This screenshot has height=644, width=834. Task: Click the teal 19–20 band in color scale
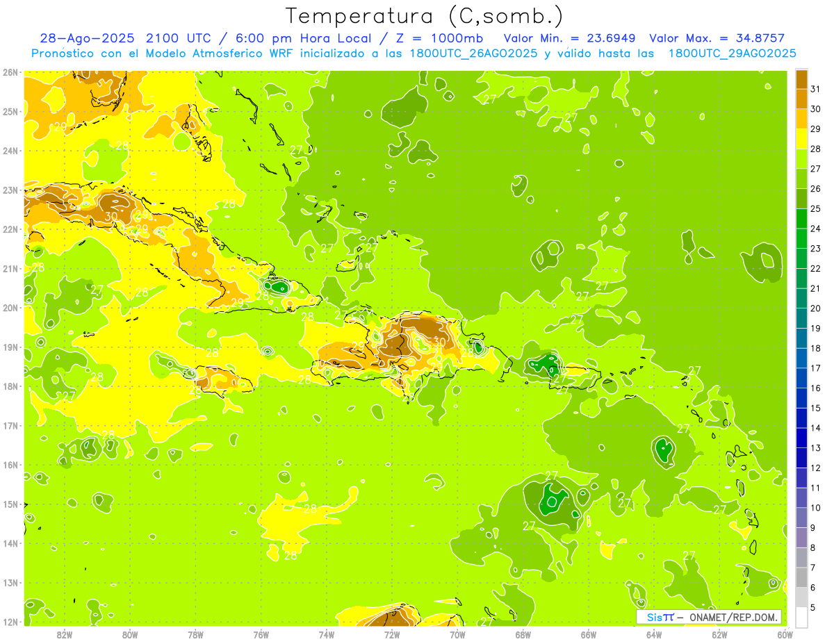click(x=801, y=318)
